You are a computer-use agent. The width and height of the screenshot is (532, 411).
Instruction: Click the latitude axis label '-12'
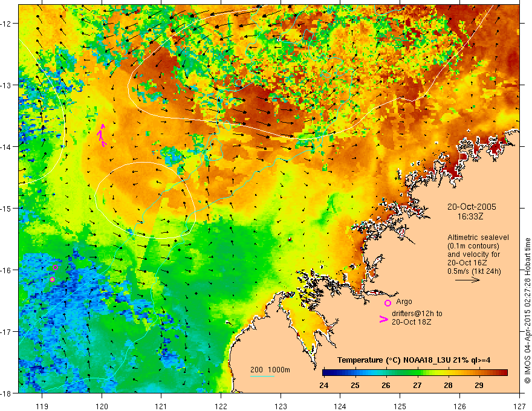tap(6, 24)
